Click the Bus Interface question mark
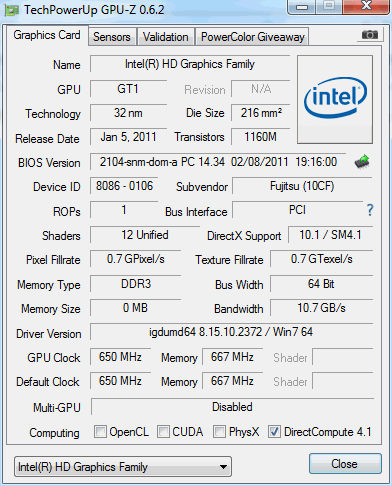Image resolution: width=392 pixels, height=486 pixels. tap(370, 210)
